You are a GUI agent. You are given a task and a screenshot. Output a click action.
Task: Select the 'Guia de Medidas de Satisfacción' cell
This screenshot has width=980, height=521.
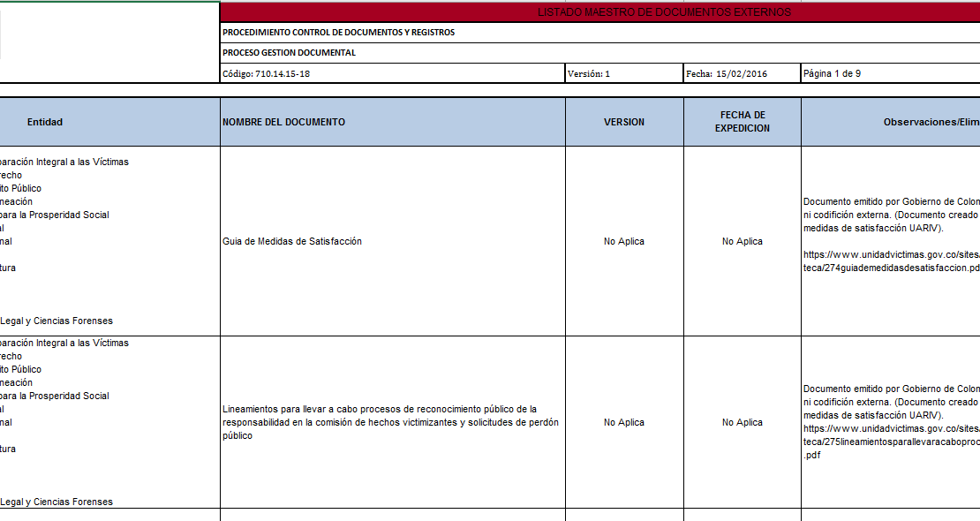click(393, 241)
